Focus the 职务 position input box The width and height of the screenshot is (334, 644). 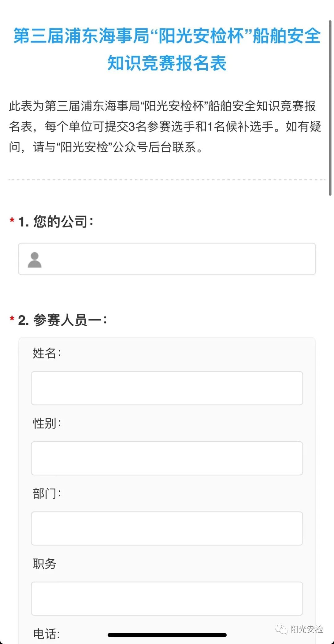(x=167, y=599)
